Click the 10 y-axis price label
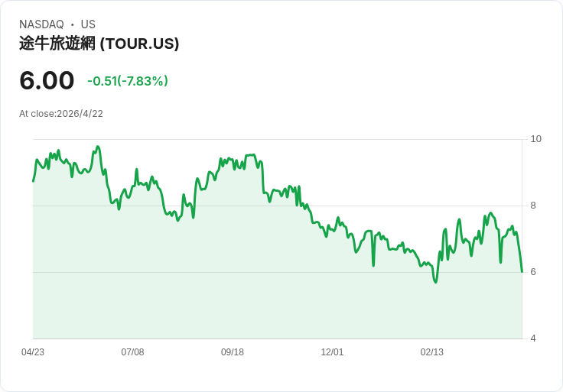 pyautogui.click(x=535, y=139)
